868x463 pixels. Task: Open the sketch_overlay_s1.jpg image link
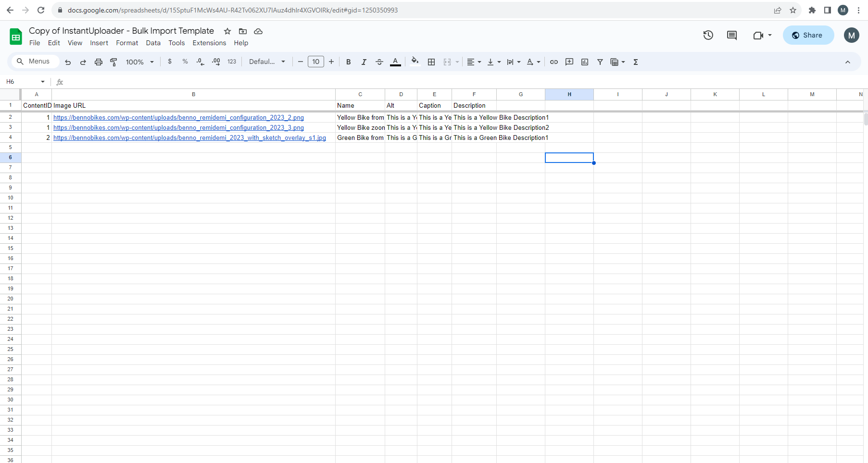pyautogui.click(x=189, y=138)
